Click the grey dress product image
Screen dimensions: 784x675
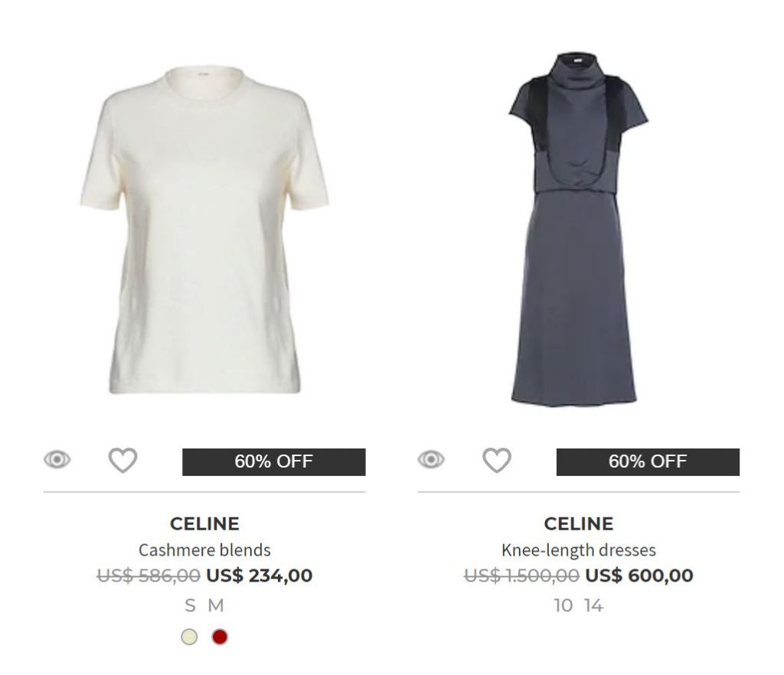[x=578, y=230]
